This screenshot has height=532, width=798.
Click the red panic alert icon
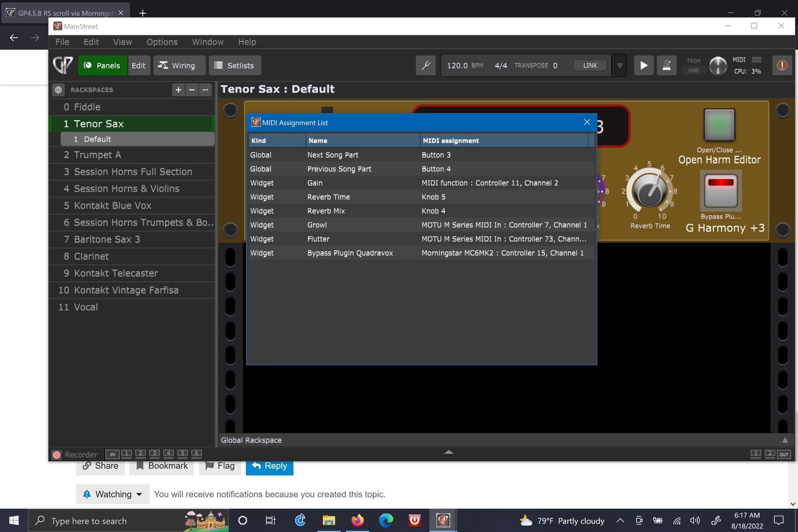coord(782,65)
